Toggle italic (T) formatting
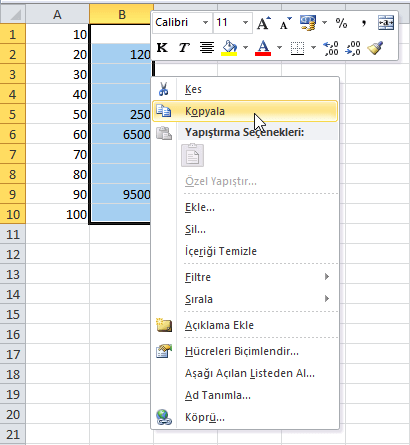The width and height of the screenshot is (410, 445). [x=184, y=48]
